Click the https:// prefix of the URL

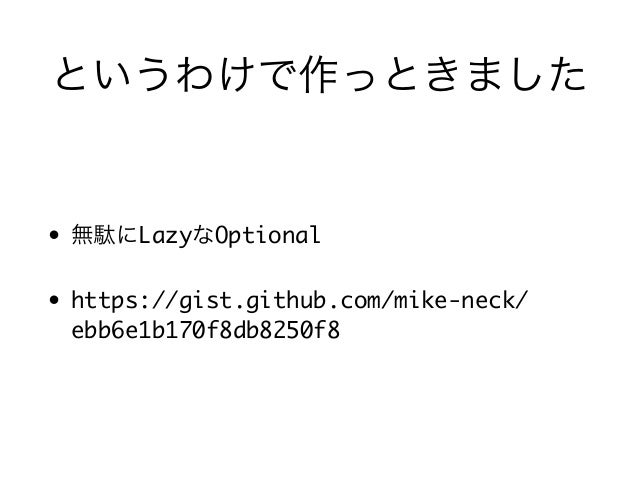click(x=125, y=301)
